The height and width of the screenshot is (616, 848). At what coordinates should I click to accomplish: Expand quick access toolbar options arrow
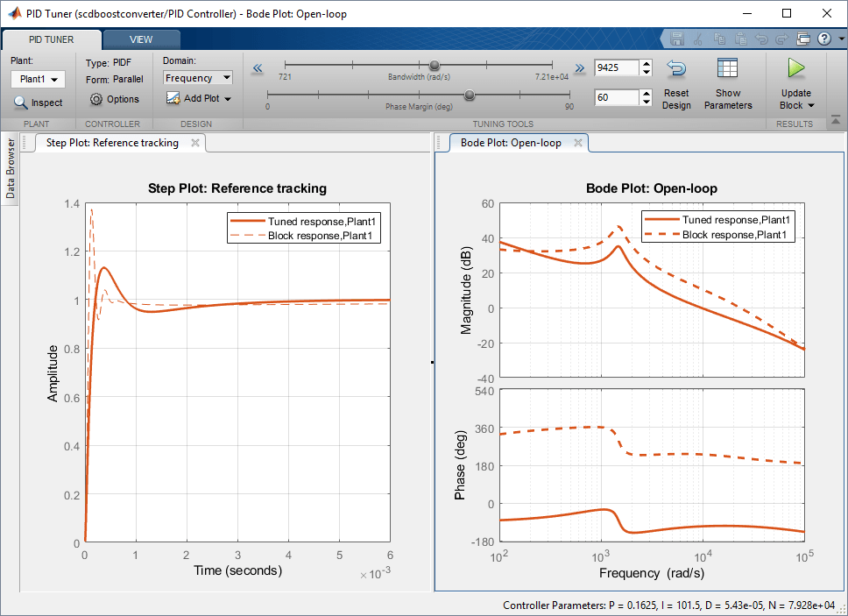pos(842,39)
